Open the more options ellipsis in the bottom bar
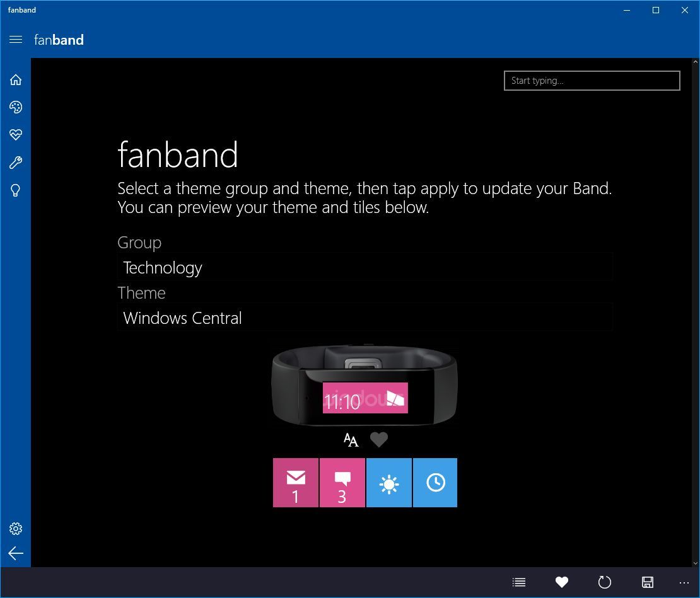Screen dimensions: 700x598 (x=684, y=582)
